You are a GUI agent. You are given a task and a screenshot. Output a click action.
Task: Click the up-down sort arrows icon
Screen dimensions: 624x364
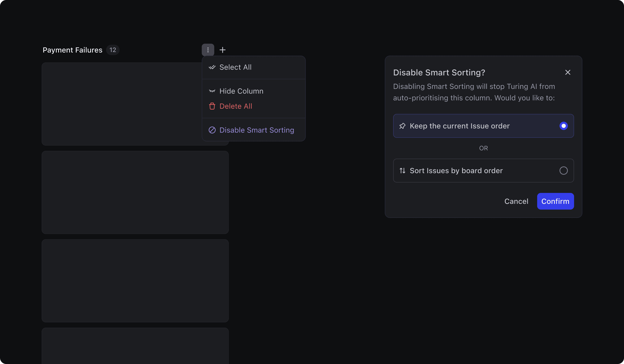pos(402,171)
